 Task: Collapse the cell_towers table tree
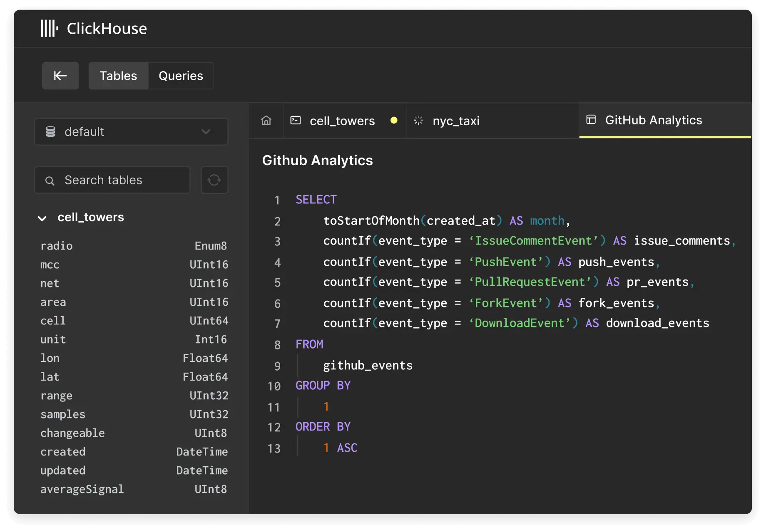(42, 218)
